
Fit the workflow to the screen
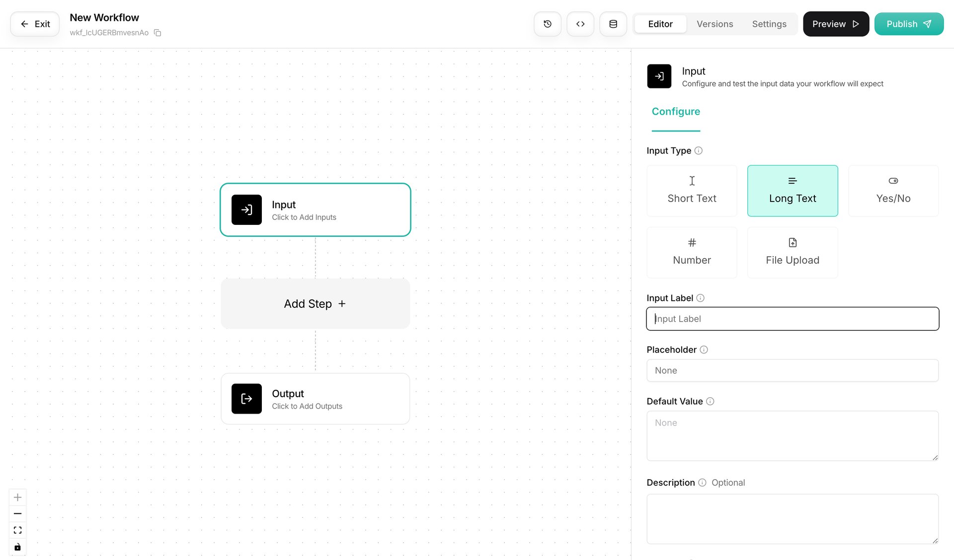[x=17, y=530]
